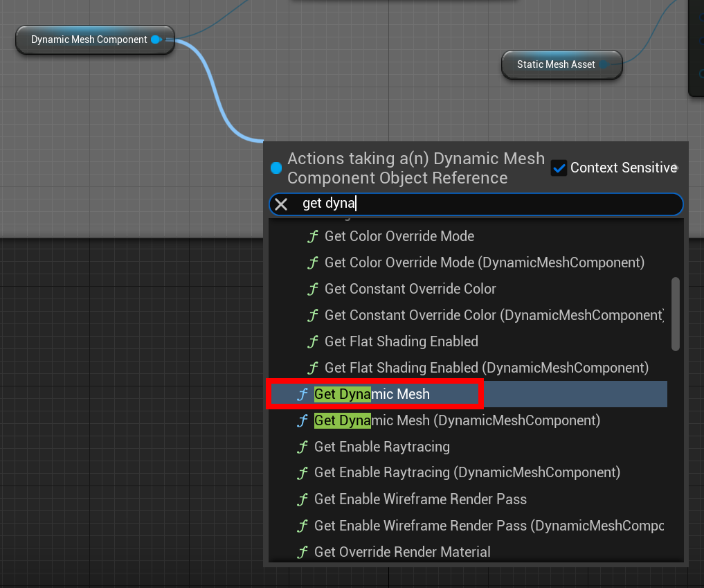Click function icon beside Get Flat Shading Enabled (DynamicMeshComponent)
This screenshot has height=588, width=704.
pyautogui.click(x=313, y=368)
